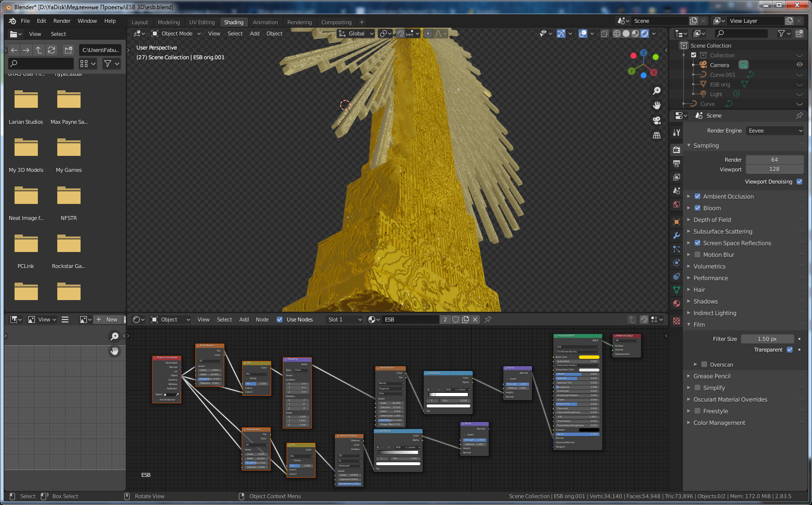Image resolution: width=812 pixels, height=505 pixels.
Task: Hide the Camera object with eye icon
Action: coord(799,65)
